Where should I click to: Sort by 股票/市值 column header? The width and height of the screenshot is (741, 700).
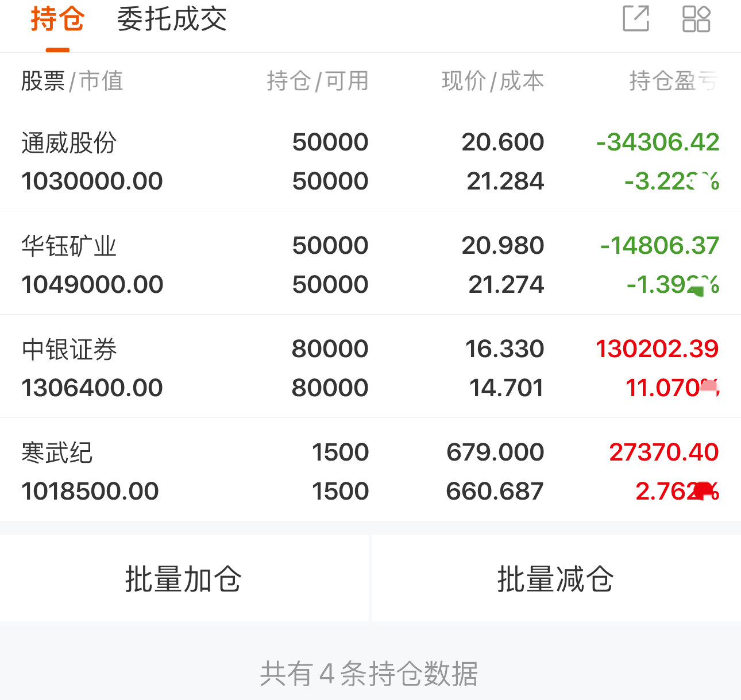(72, 81)
